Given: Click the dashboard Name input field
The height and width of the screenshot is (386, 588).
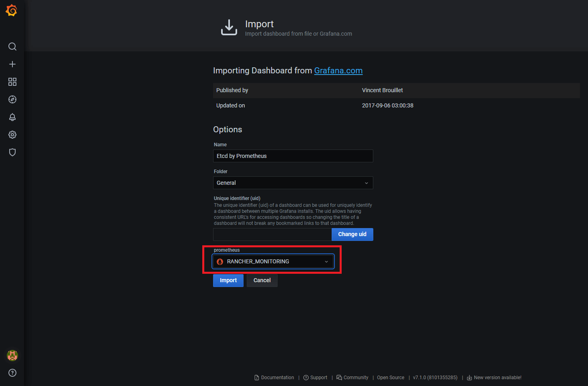Looking at the screenshot, I should 293,156.
